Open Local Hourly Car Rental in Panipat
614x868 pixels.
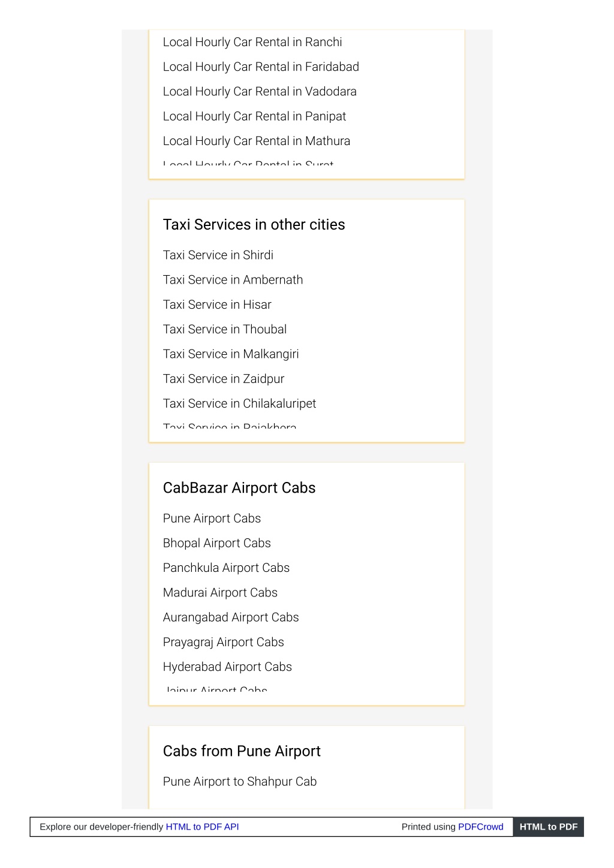point(254,116)
